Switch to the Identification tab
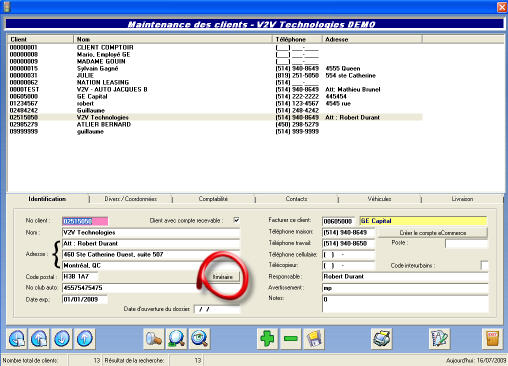Image resolution: width=508 pixels, height=366 pixels. click(x=47, y=199)
